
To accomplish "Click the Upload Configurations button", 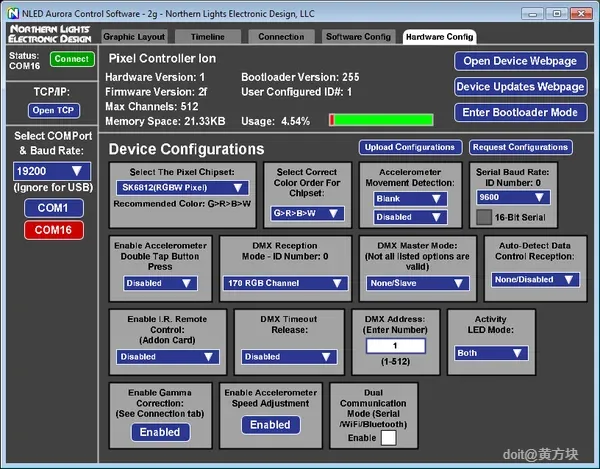I will pyautogui.click(x=410, y=147).
